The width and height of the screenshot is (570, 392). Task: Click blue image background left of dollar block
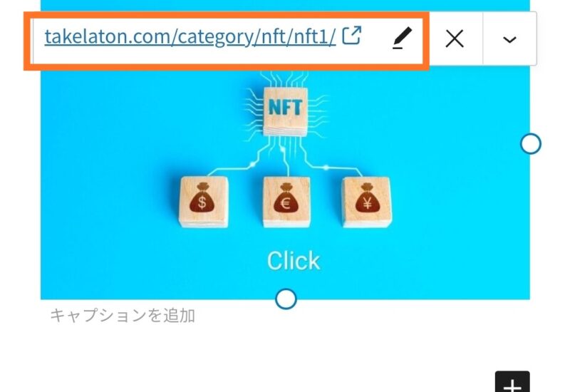[x=109, y=202]
